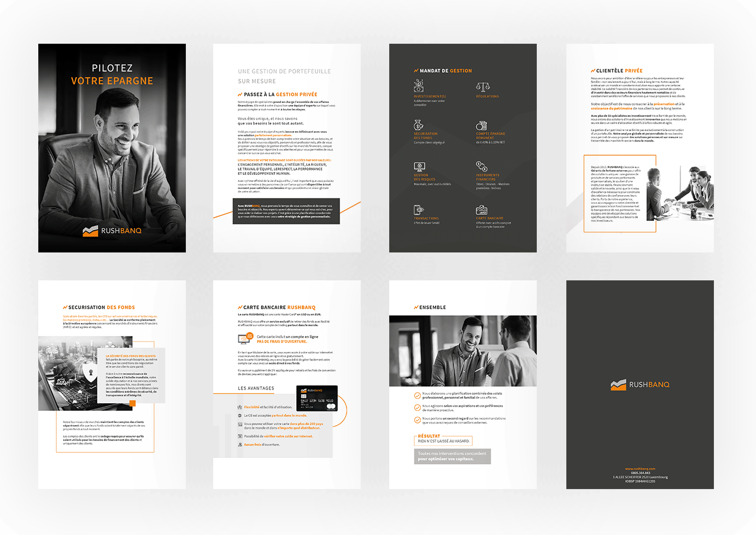Click the 'RÉGULATIONS' label
Viewport: 756px width, 535px height.
(x=488, y=96)
